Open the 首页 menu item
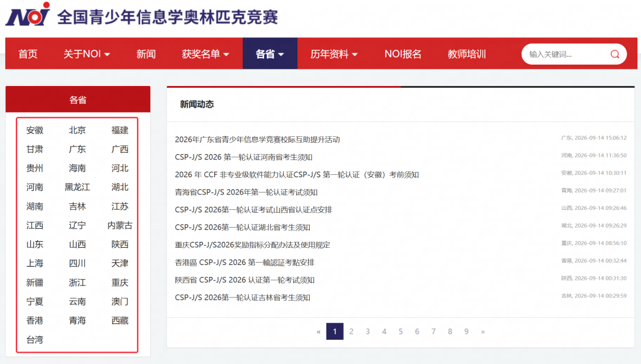Screen dimensions: 641x364 click(x=28, y=54)
